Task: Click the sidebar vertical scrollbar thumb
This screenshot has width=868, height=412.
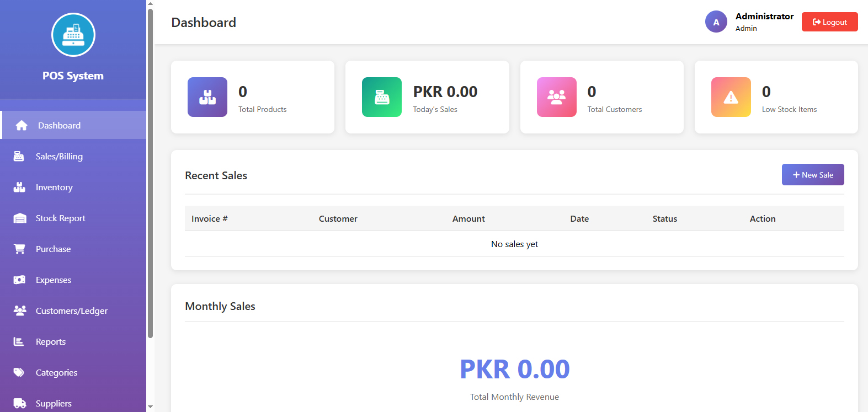Action: pyautogui.click(x=150, y=171)
